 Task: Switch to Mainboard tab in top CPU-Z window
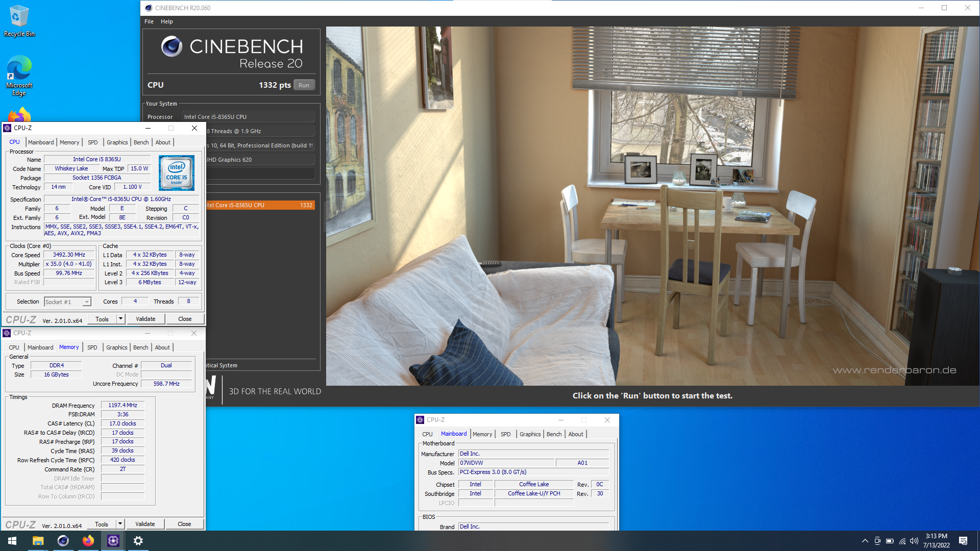click(41, 142)
